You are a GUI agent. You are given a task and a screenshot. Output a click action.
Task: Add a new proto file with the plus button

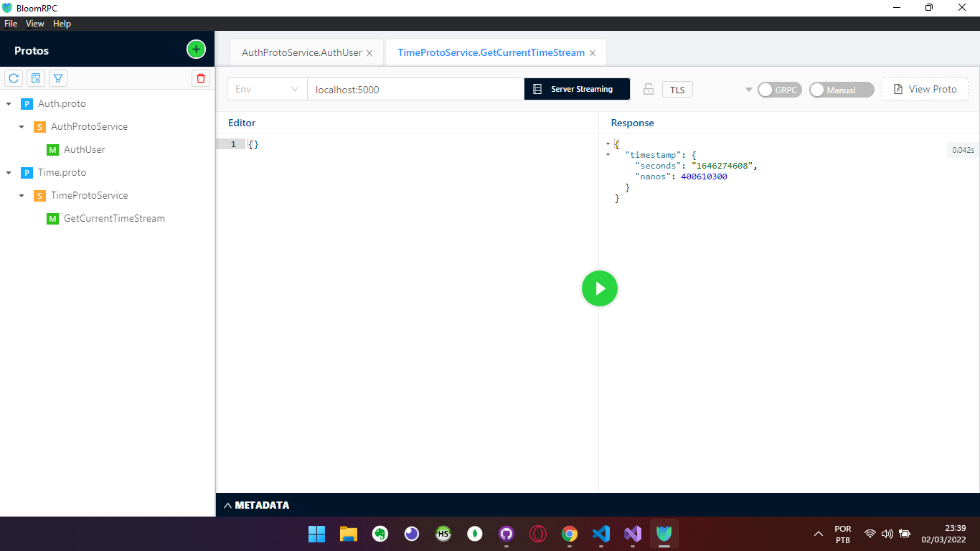click(x=196, y=50)
